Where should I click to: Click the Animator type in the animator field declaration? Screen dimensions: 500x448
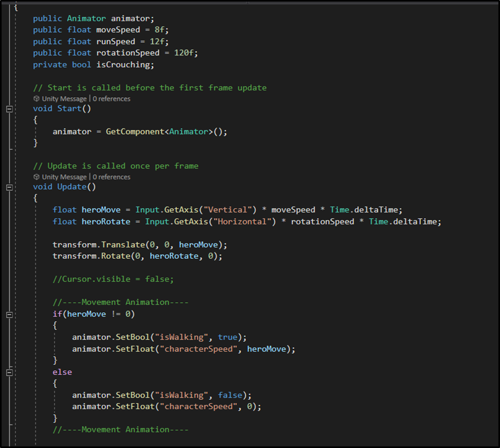pyautogui.click(x=86, y=18)
